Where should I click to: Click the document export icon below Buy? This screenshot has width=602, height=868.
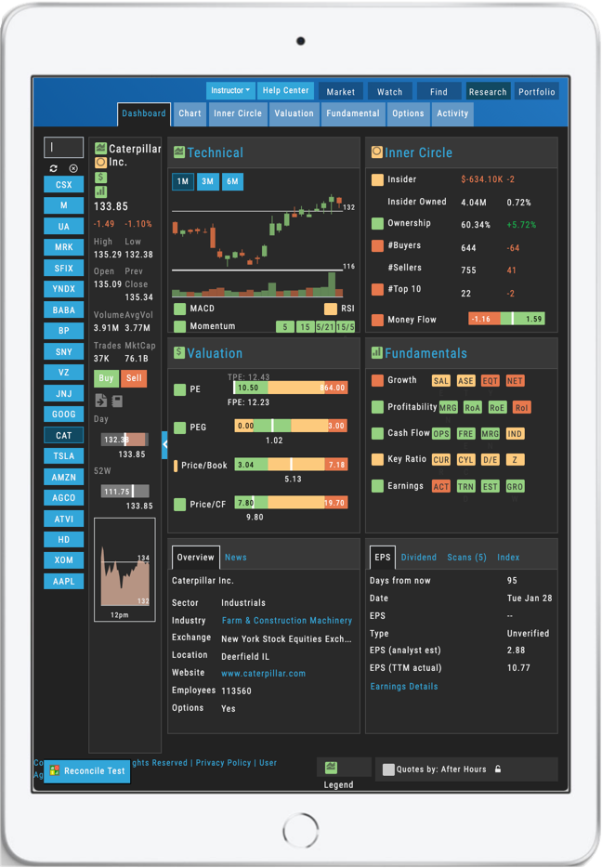[x=100, y=401]
